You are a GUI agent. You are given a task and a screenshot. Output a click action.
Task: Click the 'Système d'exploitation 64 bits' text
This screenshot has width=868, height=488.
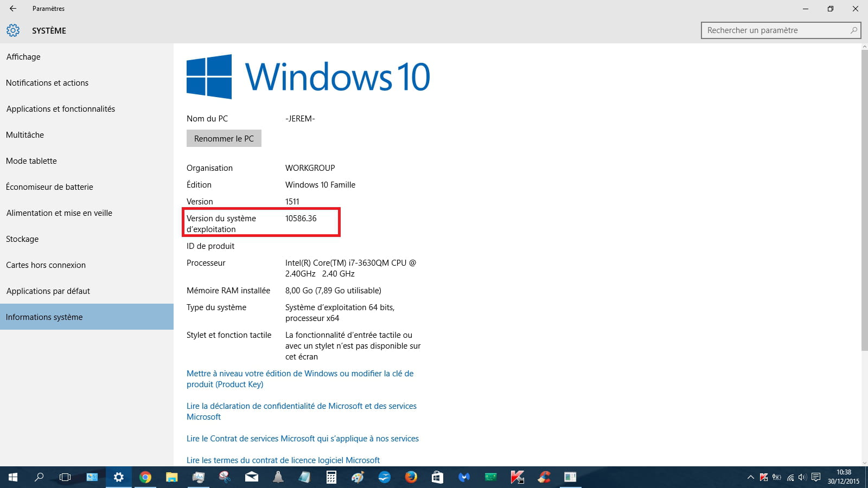click(x=340, y=312)
